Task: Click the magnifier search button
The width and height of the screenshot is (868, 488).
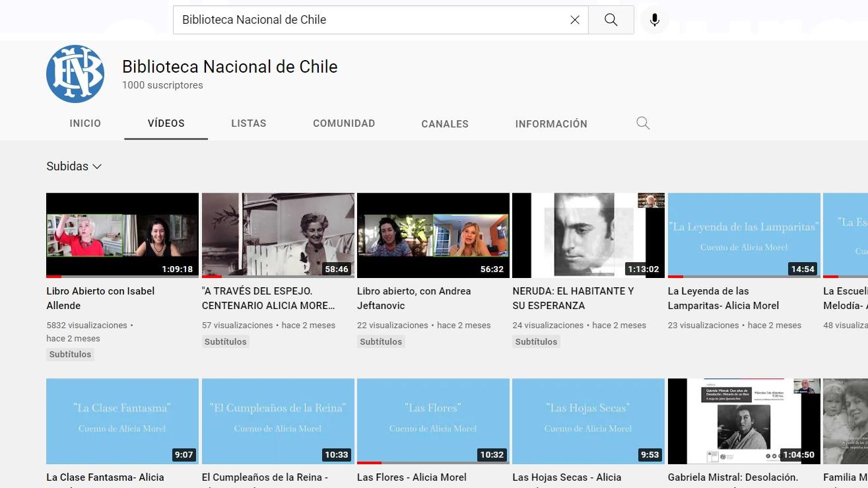Action: (611, 20)
